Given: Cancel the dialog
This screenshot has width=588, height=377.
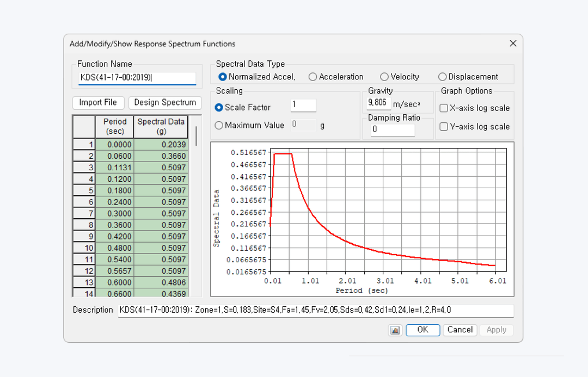Looking at the screenshot, I should pyautogui.click(x=460, y=330).
